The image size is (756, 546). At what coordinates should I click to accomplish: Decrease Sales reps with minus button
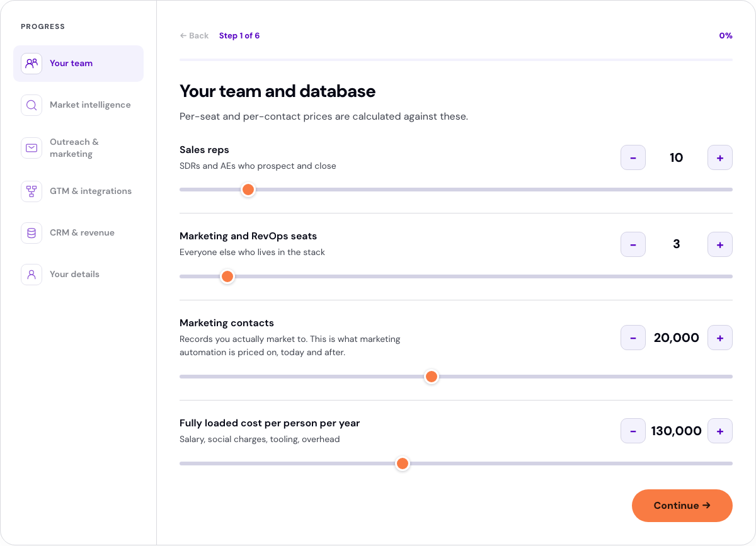tap(633, 157)
